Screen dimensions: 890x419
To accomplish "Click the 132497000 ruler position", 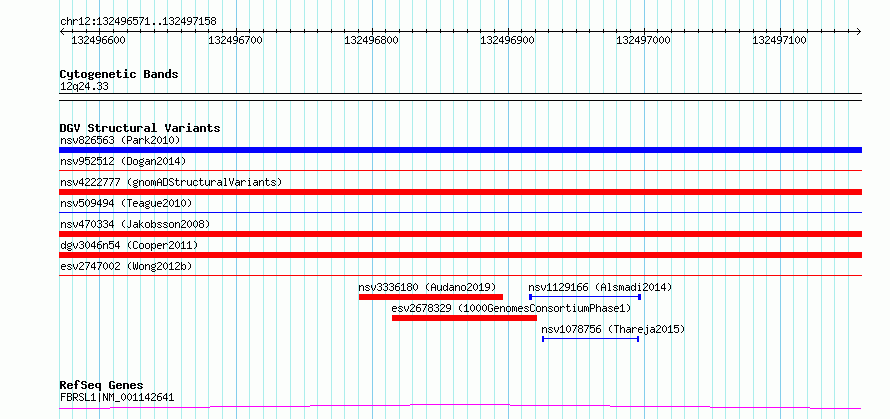I will pyautogui.click(x=643, y=40).
